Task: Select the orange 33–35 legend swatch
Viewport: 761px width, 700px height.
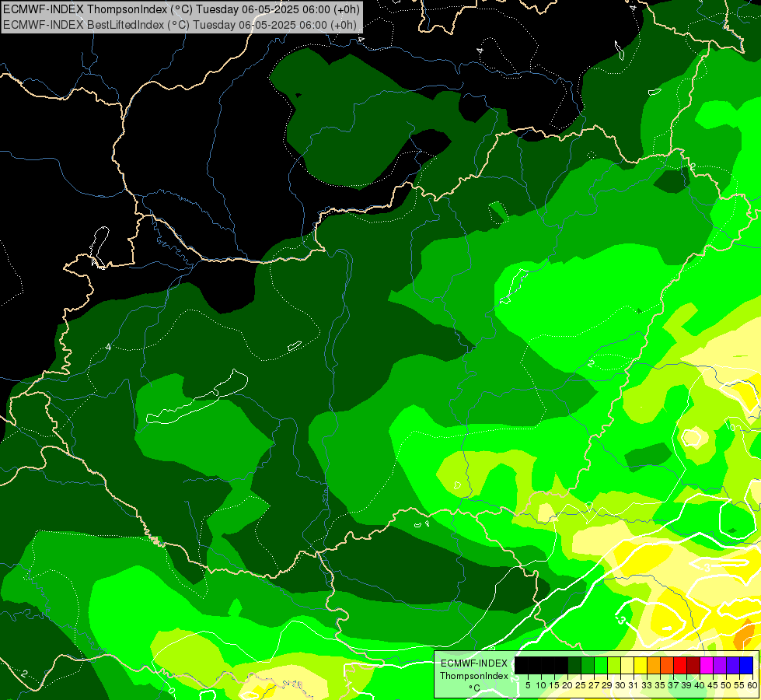Action: (653, 665)
